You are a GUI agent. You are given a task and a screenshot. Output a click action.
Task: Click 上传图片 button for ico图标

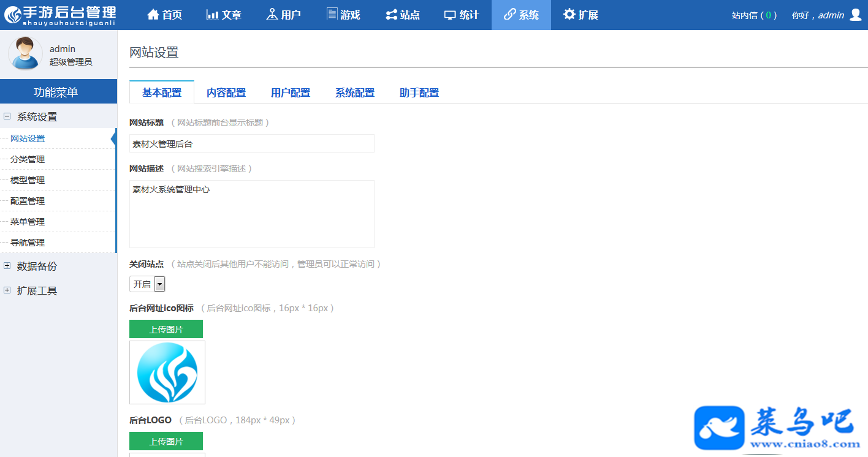(166, 329)
